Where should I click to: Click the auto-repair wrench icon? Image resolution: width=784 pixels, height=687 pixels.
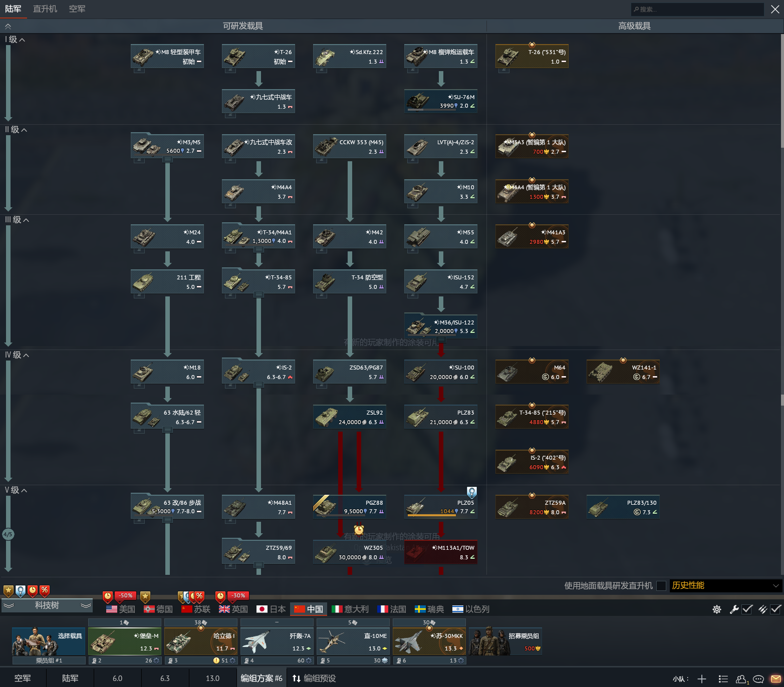pyautogui.click(x=734, y=609)
